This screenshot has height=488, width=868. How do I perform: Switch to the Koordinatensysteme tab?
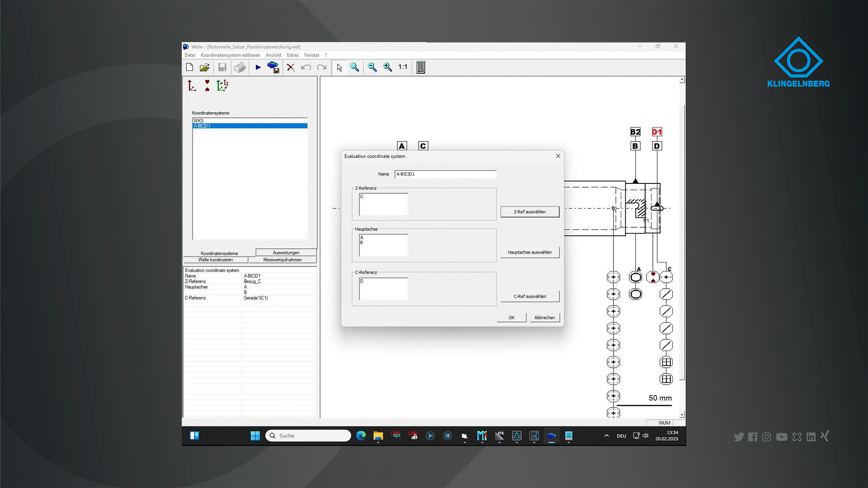click(219, 253)
